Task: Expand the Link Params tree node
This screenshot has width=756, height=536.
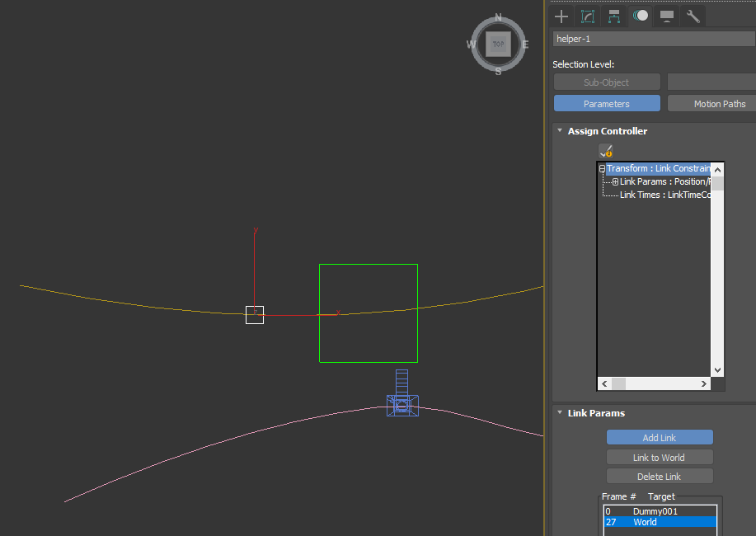Action: (615, 182)
